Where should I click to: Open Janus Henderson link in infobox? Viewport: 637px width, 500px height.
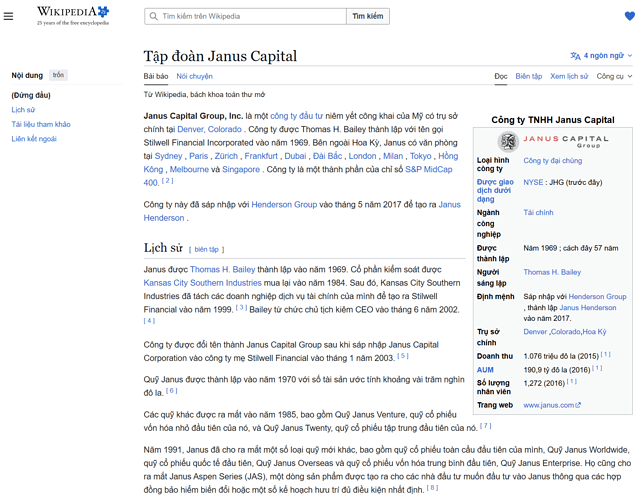tap(587, 308)
